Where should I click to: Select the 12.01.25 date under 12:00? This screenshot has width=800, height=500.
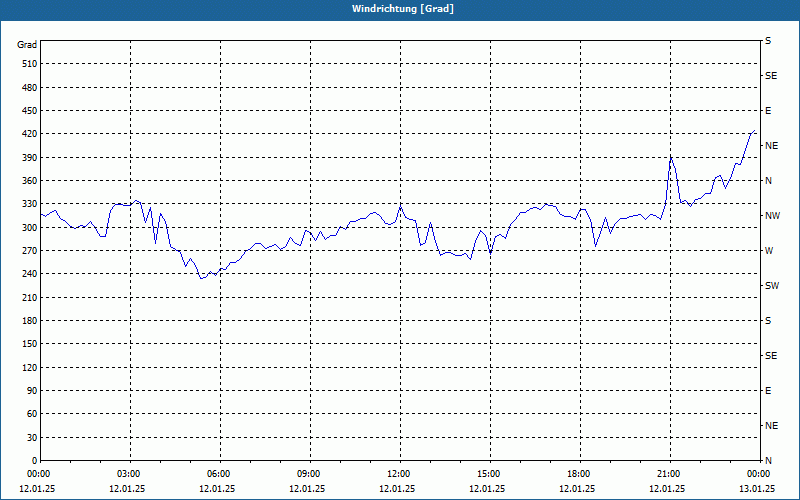pos(397,488)
